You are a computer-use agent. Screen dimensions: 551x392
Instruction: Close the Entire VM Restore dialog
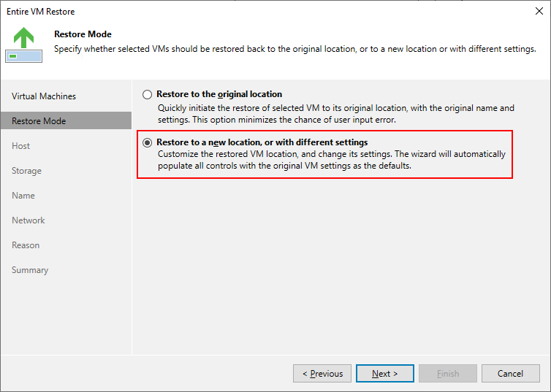coord(538,12)
